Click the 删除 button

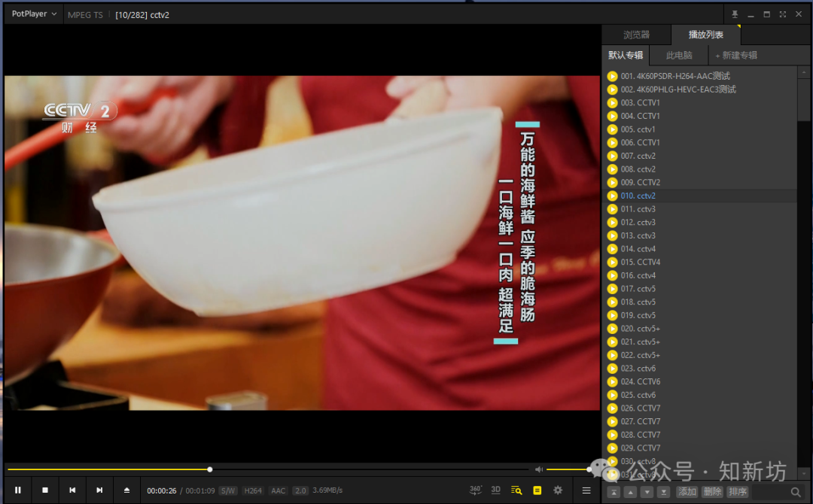click(x=712, y=492)
